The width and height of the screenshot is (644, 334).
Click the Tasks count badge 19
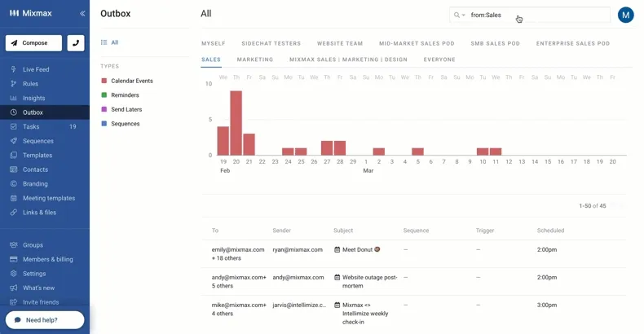[x=73, y=126]
